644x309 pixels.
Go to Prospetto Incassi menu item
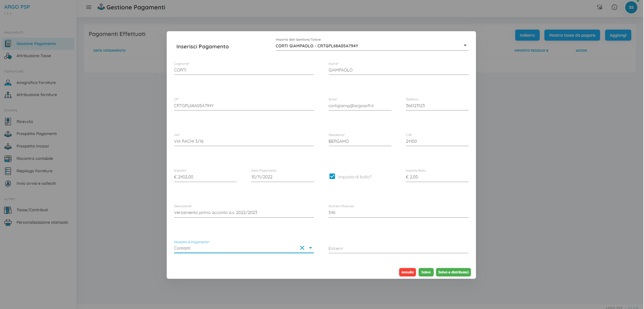[x=33, y=146]
